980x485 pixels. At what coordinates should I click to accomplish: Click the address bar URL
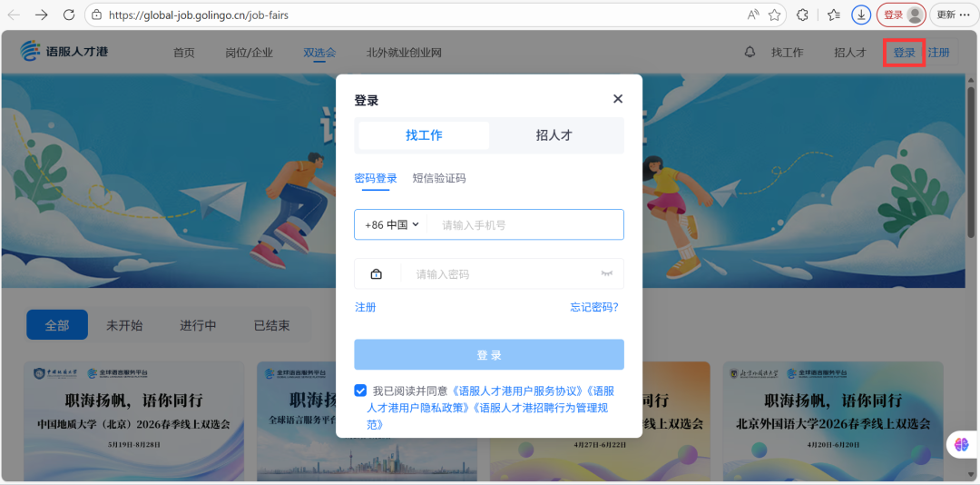pos(199,15)
